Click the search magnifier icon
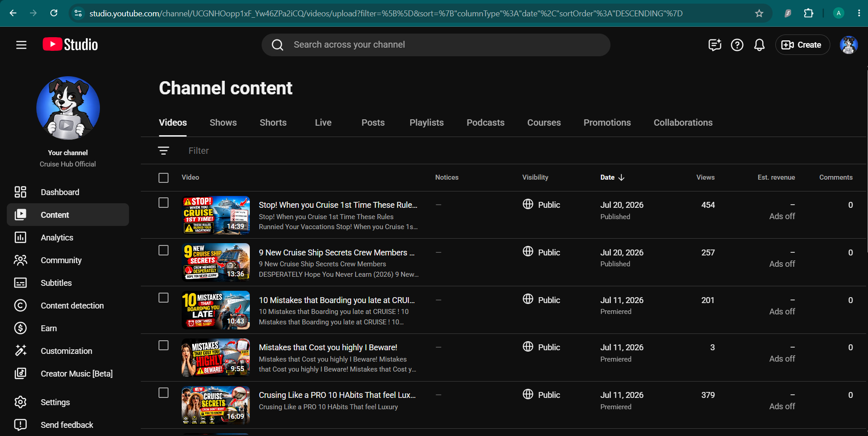 point(278,45)
